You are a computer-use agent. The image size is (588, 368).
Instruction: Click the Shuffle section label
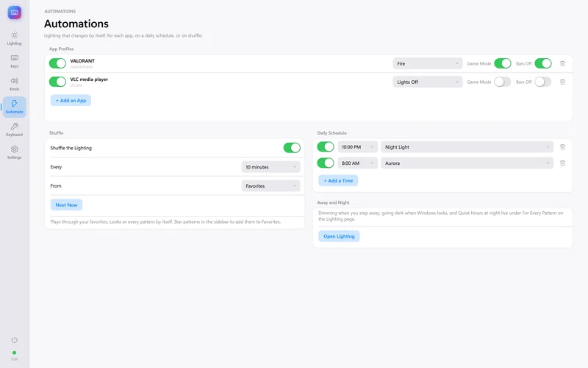tap(57, 133)
